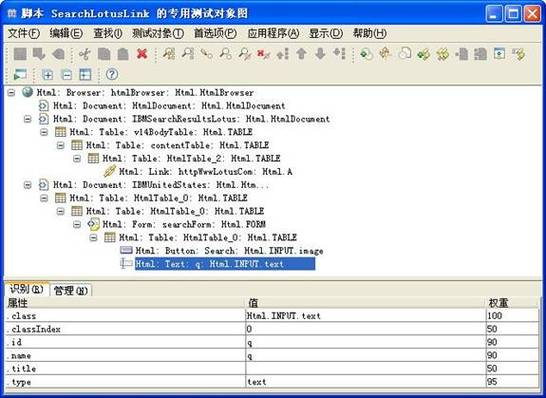The width and height of the screenshot is (546, 398).
Task: Select the httpWwwLotusCom link tree item
Action: (205, 172)
